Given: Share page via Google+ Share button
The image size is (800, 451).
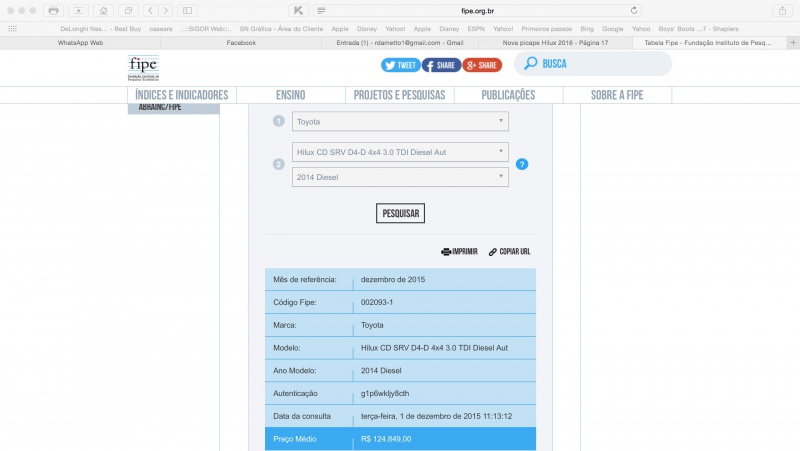Looking at the screenshot, I should [482, 65].
